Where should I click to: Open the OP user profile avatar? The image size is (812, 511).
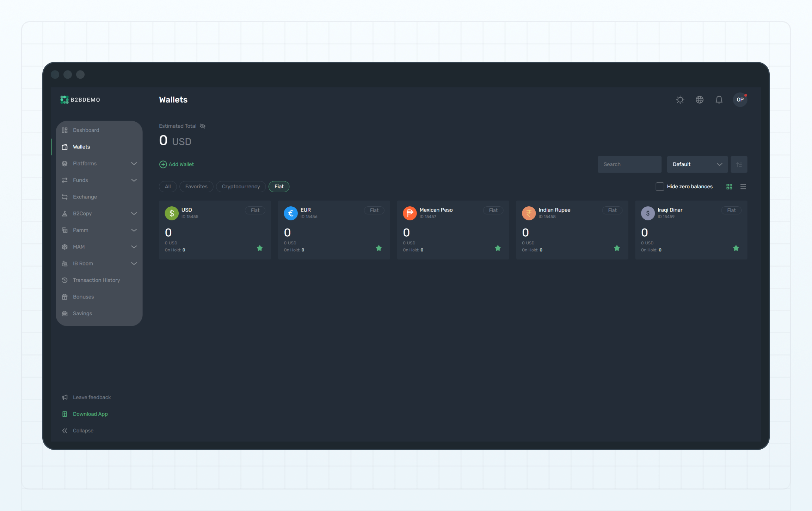[740, 100]
